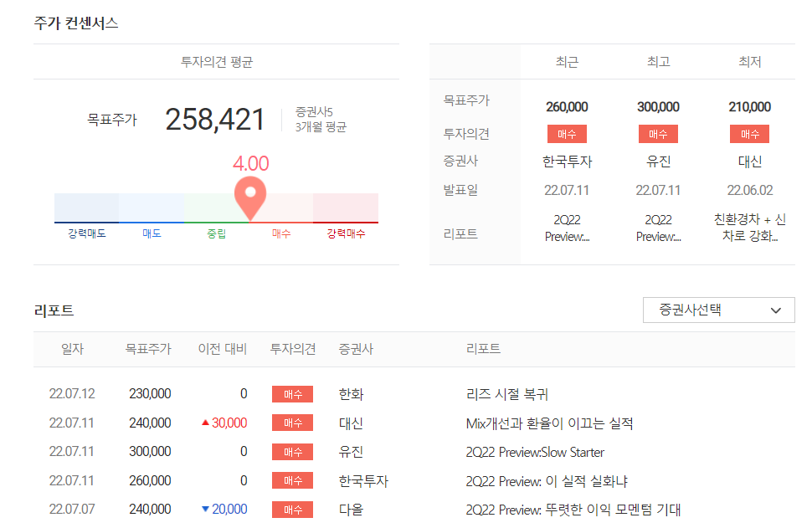Click the 매도 gauge label
The image size is (812, 528).
coord(152,233)
